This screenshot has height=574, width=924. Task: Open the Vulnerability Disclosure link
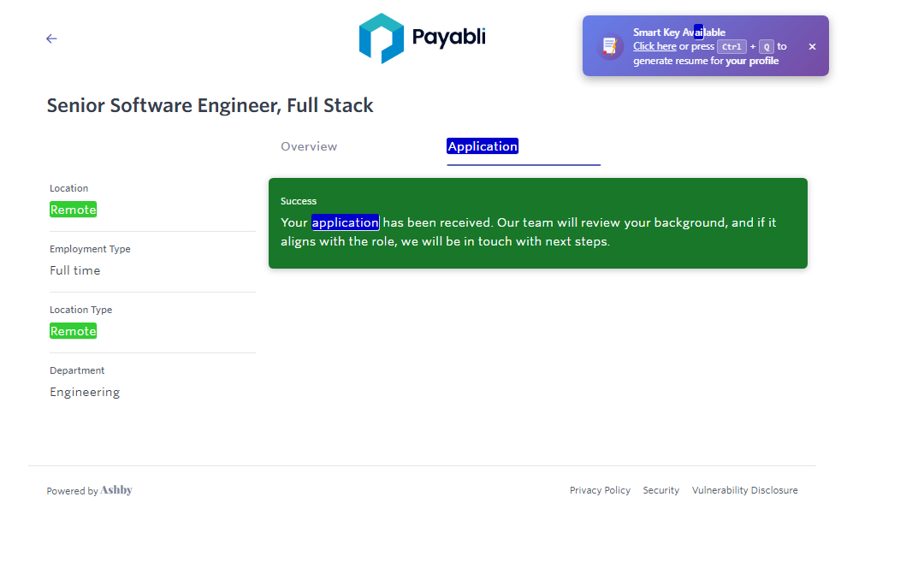click(x=744, y=490)
